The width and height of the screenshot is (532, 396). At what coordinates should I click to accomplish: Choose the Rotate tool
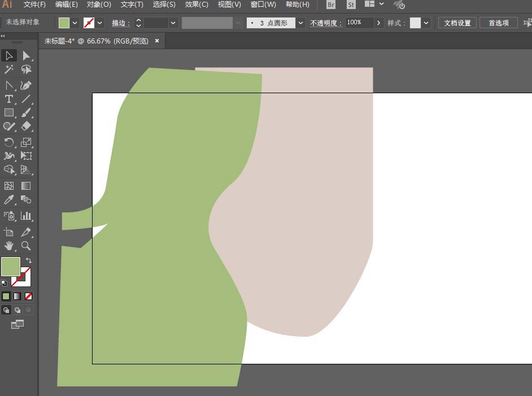pos(9,142)
